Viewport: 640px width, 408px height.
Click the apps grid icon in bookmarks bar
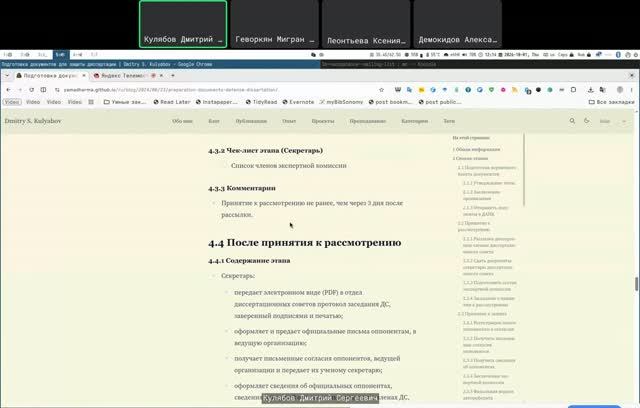tap(91, 102)
